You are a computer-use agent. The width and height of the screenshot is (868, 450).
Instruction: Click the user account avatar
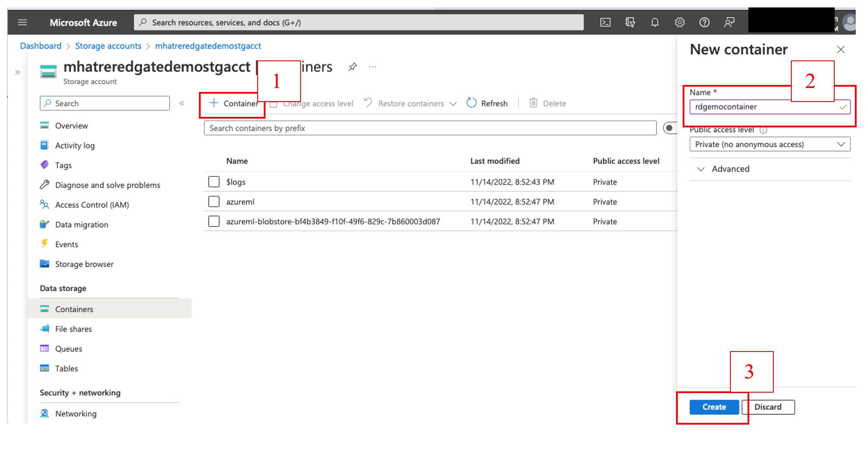(x=850, y=22)
